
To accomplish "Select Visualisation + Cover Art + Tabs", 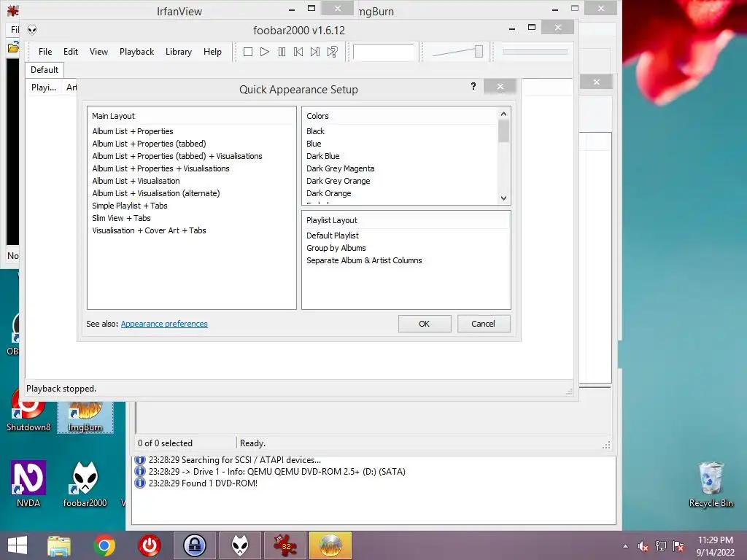I will [149, 230].
